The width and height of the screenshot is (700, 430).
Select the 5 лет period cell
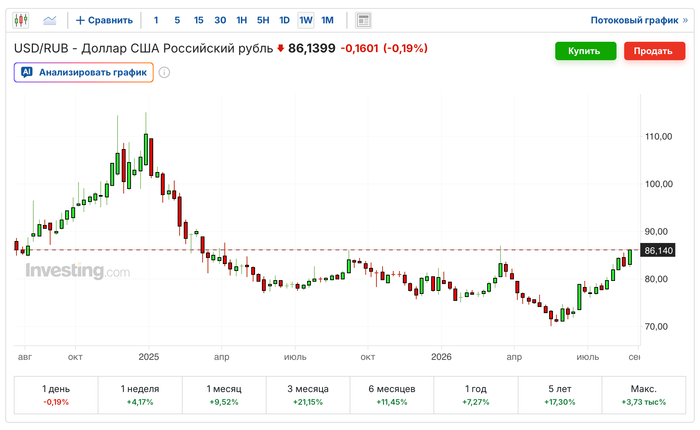[x=560, y=395]
